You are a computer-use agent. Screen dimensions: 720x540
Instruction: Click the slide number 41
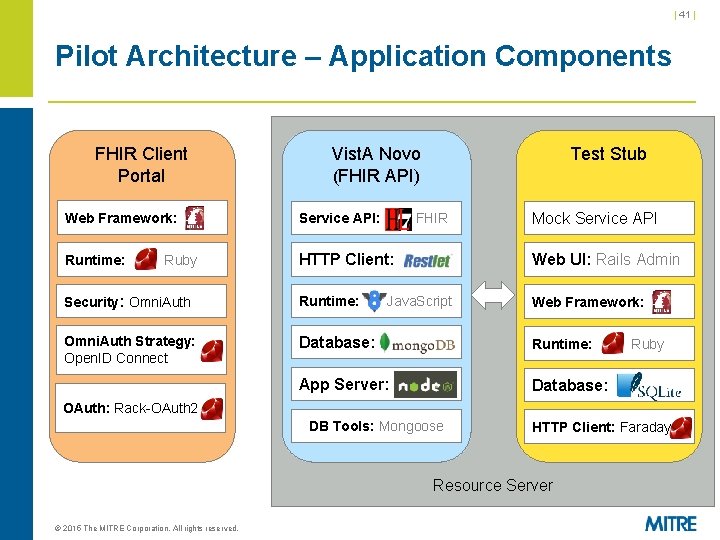tap(685, 15)
